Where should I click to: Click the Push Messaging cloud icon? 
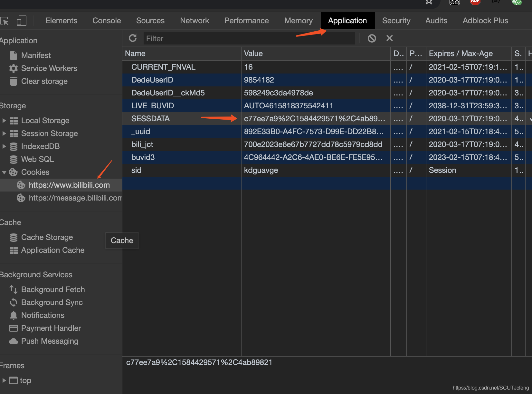pyautogui.click(x=14, y=341)
